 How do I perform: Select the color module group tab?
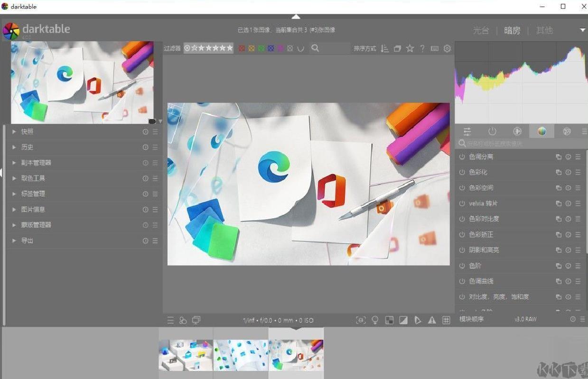point(542,131)
